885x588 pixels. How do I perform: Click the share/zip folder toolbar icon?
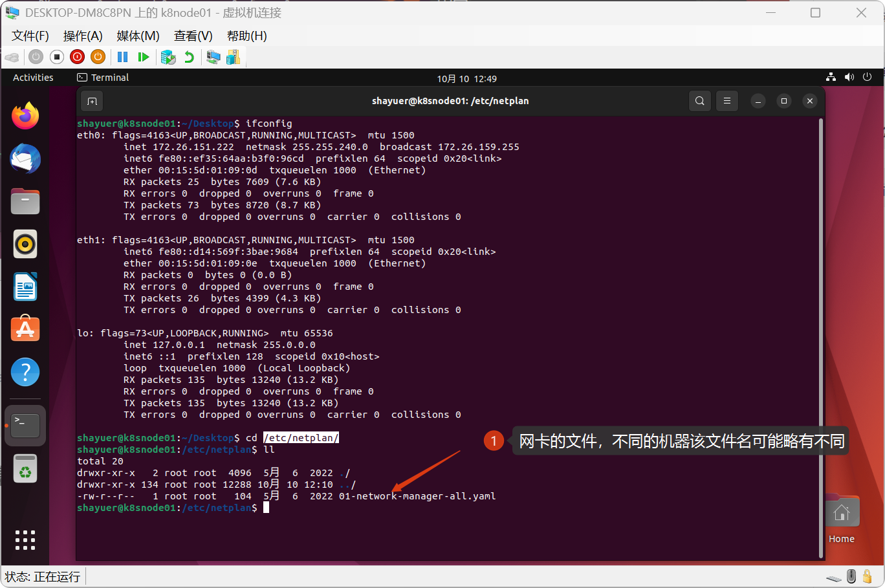[x=234, y=57]
